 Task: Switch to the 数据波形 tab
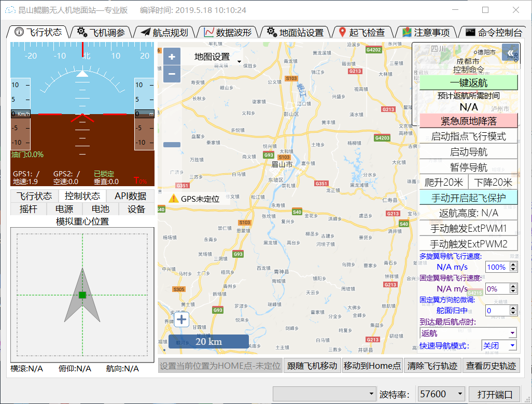point(228,32)
